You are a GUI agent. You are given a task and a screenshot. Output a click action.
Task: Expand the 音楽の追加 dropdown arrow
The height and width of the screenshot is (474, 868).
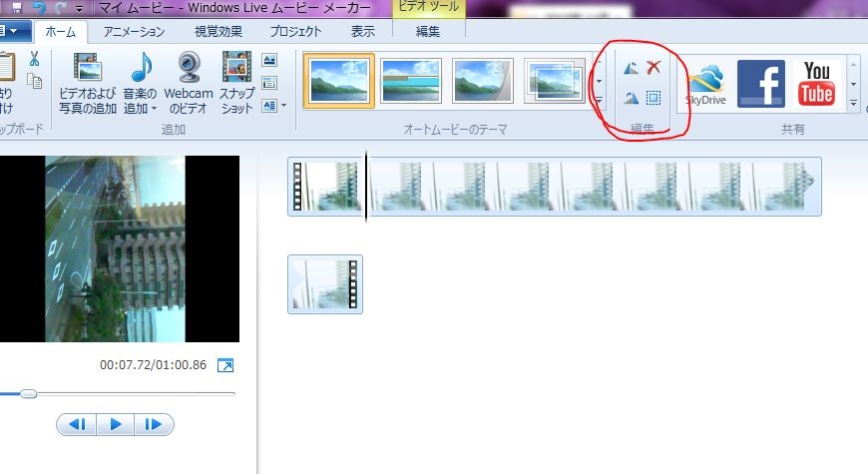154,109
